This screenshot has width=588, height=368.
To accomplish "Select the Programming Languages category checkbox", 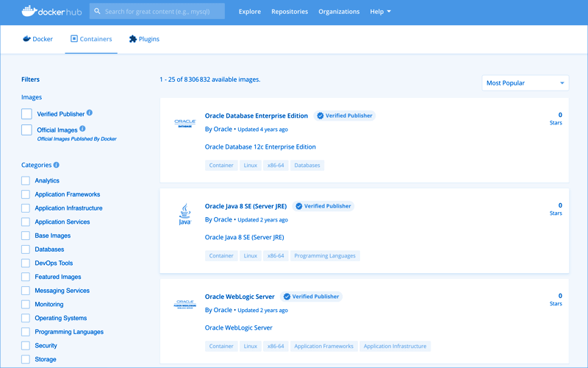I will (26, 332).
